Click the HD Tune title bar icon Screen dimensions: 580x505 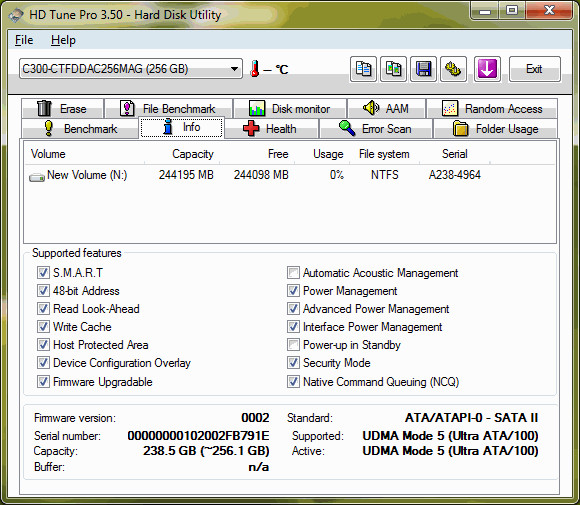[16, 15]
